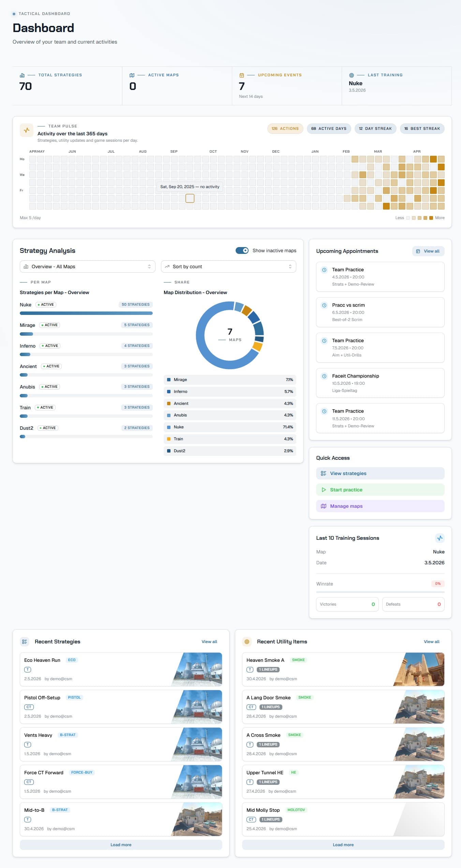Screen dimensions: 461x868
Task: Click clock icon of Team Practice 11.5.2026
Action: click(x=324, y=411)
